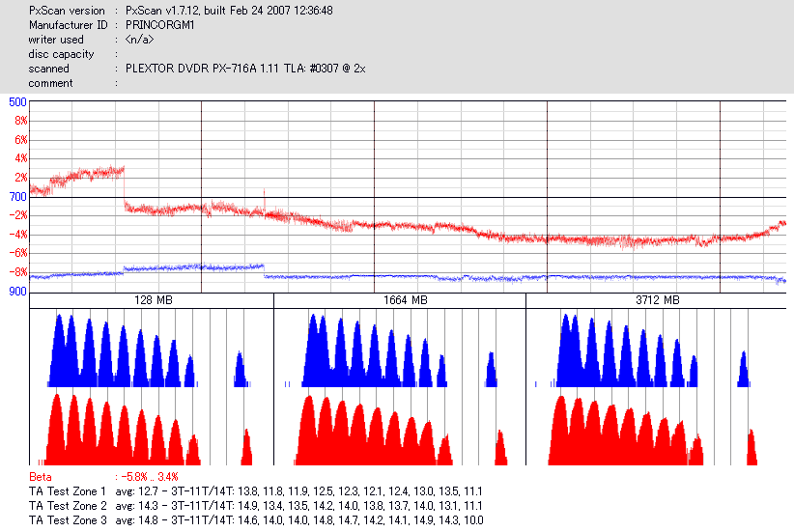Image resolution: width=794 pixels, height=532 pixels.
Task: Select the 128 MB zone header
Action: pos(152,300)
